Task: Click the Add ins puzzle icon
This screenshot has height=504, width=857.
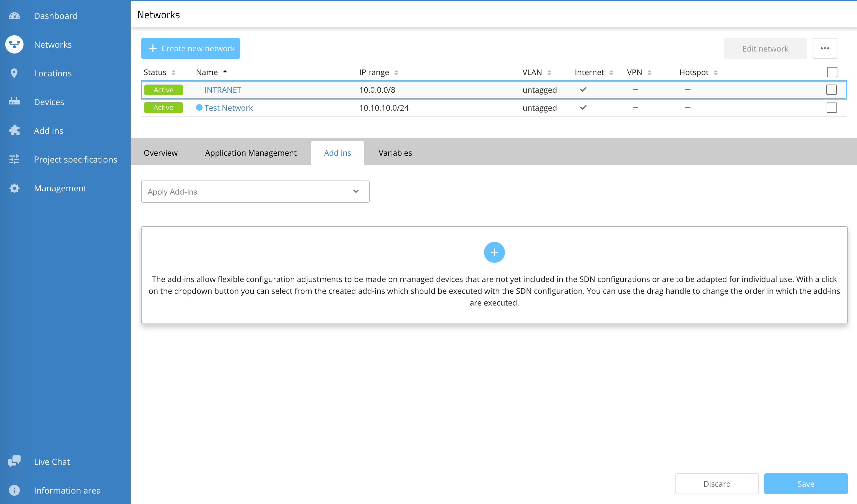Action: click(14, 131)
